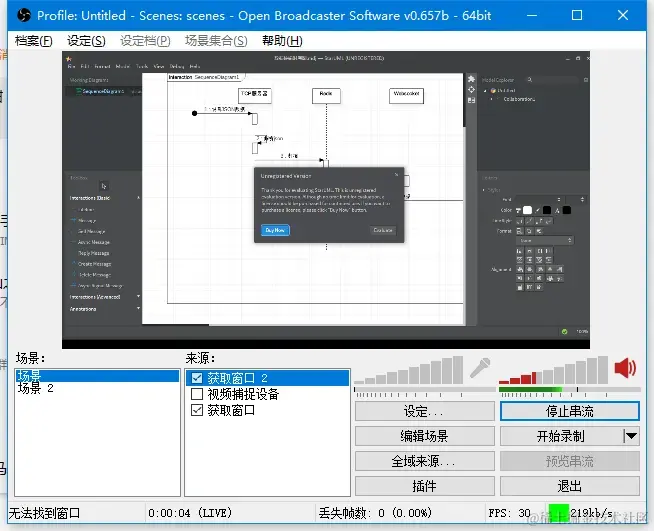Click the black line color swatch beside pen icon

click(547, 210)
